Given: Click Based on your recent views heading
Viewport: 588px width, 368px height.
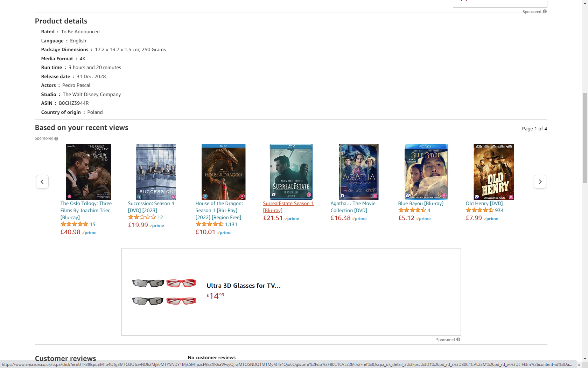Looking at the screenshot, I should point(82,128).
